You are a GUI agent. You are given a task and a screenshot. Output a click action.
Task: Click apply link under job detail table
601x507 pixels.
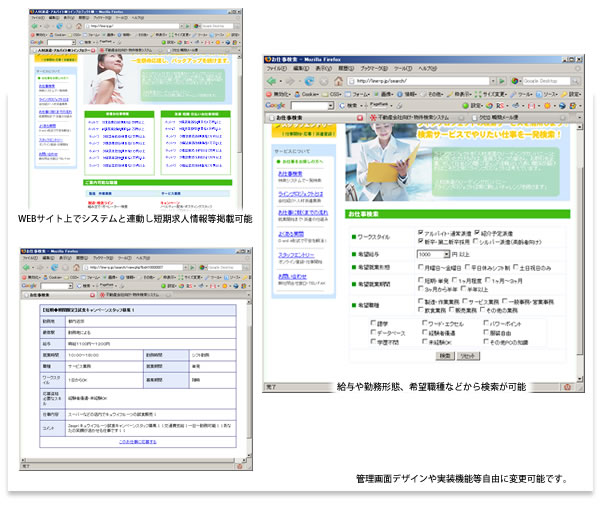(x=138, y=442)
